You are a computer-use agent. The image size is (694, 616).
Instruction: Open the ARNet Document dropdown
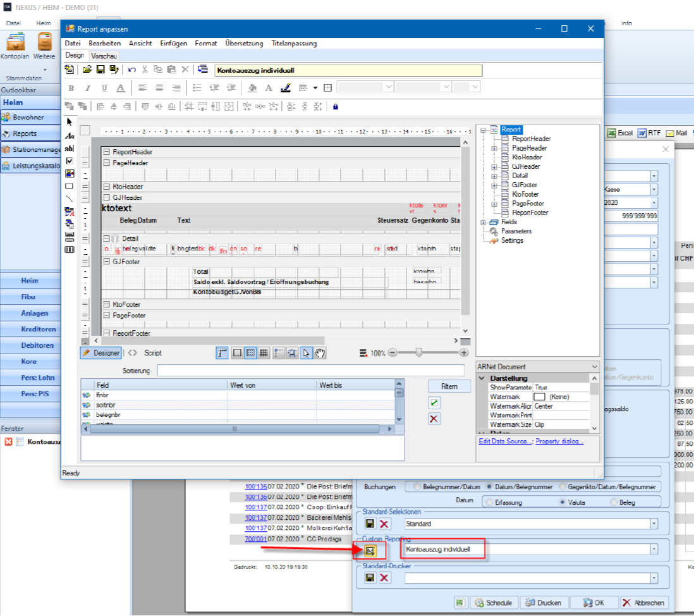click(594, 367)
